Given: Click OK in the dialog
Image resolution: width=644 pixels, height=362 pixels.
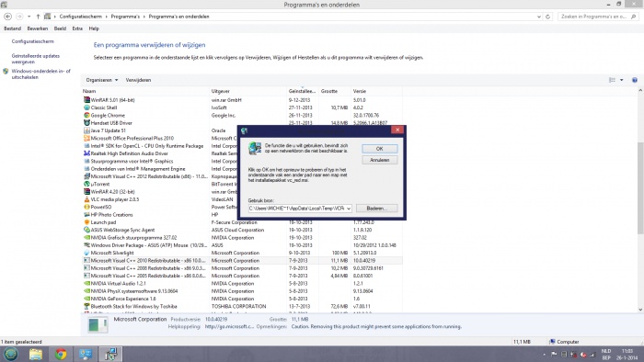Looking at the screenshot, I should pyautogui.click(x=379, y=149).
